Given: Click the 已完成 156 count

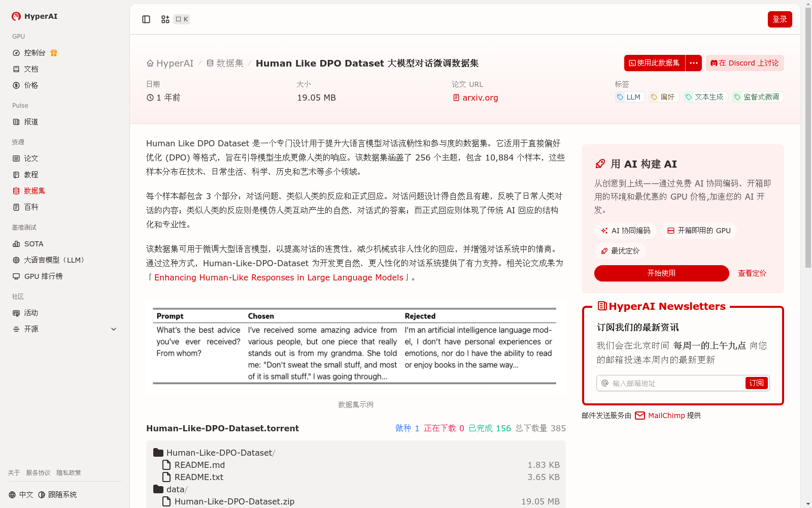Looking at the screenshot, I should pos(489,428).
